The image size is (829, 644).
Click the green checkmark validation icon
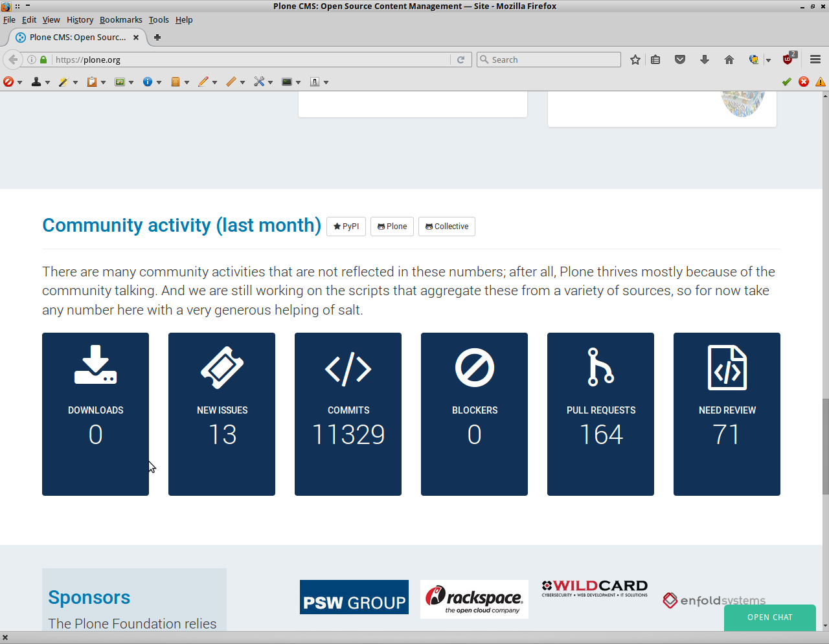[x=787, y=82]
